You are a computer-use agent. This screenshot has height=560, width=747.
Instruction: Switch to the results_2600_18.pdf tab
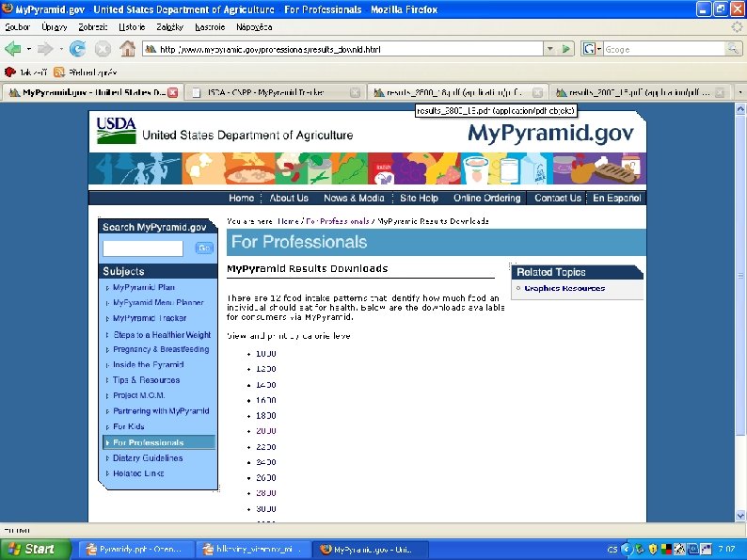tap(456, 92)
